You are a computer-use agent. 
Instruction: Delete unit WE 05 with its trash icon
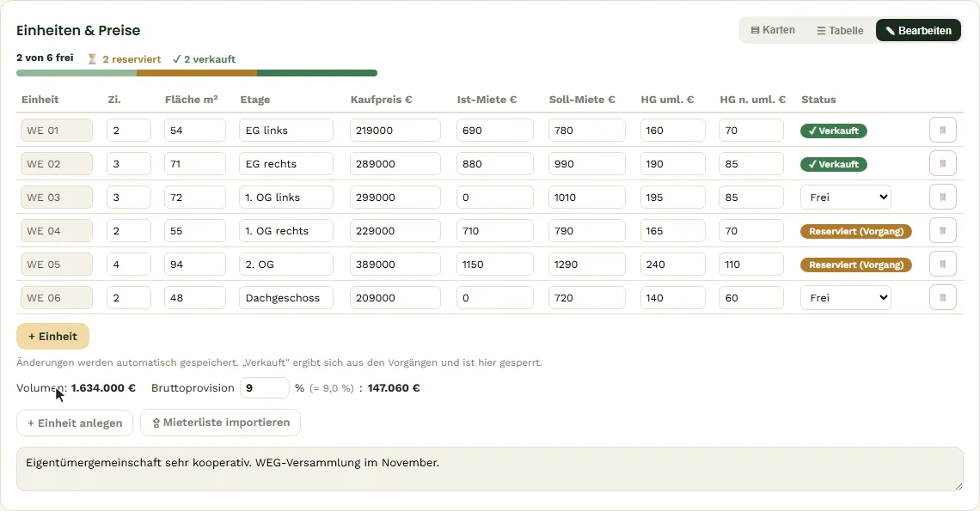pos(942,265)
